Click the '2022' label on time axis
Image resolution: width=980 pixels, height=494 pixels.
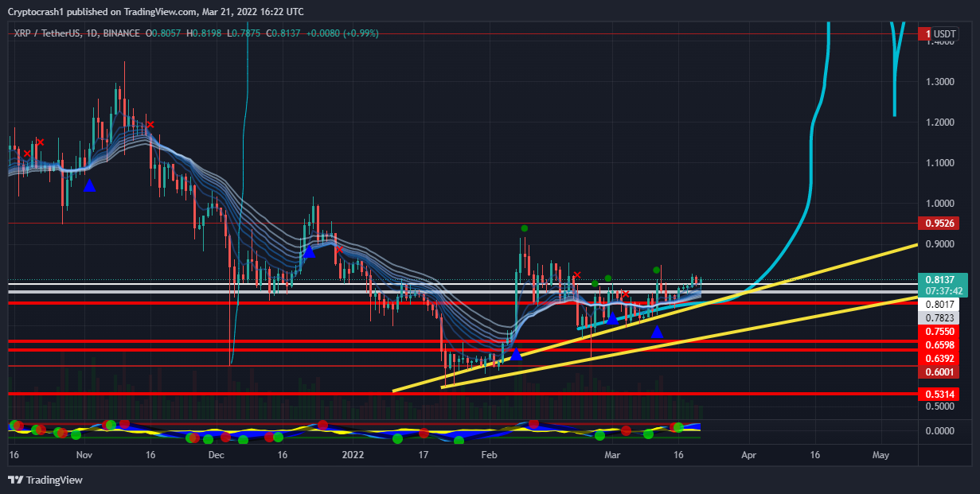[x=351, y=455]
